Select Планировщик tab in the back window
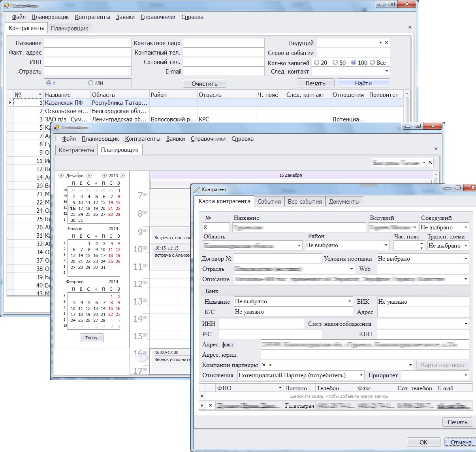This screenshot has width=476, height=452. pyautogui.click(x=70, y=28)
